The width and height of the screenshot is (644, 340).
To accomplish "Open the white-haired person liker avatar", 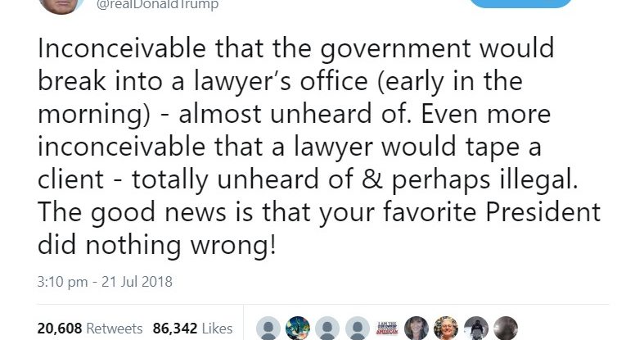I will 447,328.
